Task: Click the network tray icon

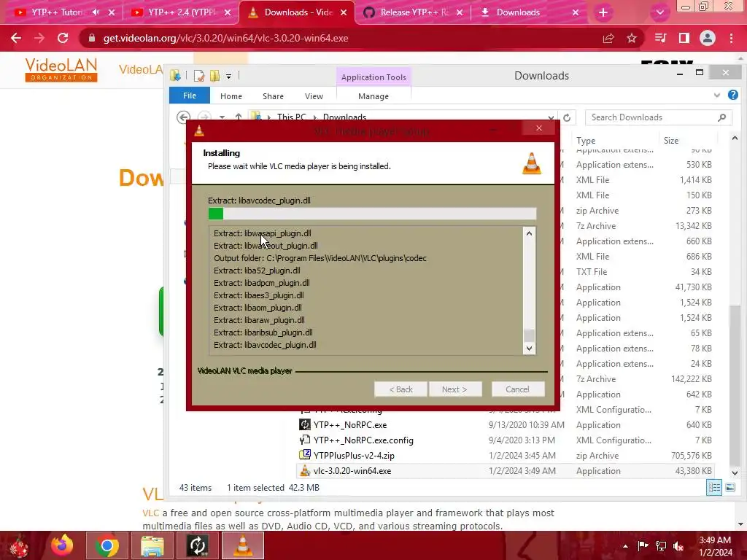Action: (x=661, y=546)
